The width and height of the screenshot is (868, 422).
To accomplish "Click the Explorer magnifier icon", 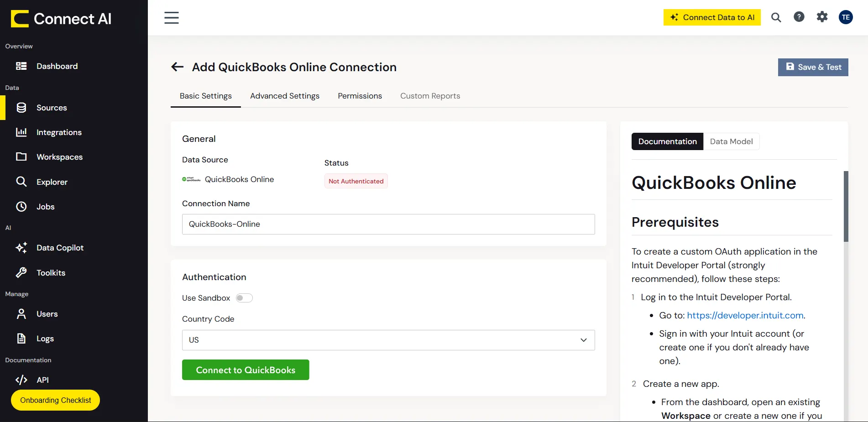I will pyautogui.click(x=21, y=182).
